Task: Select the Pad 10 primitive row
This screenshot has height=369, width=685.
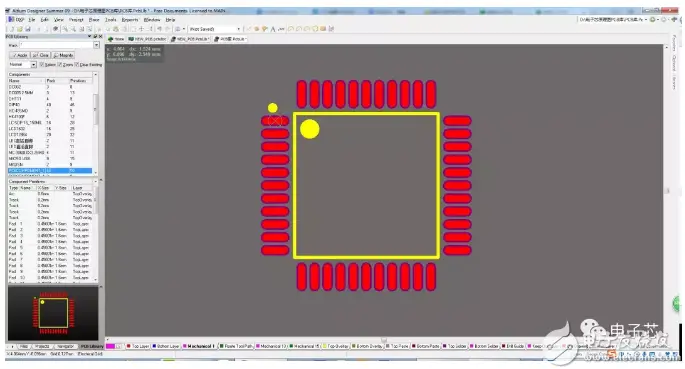Action: tap(50, 277)
